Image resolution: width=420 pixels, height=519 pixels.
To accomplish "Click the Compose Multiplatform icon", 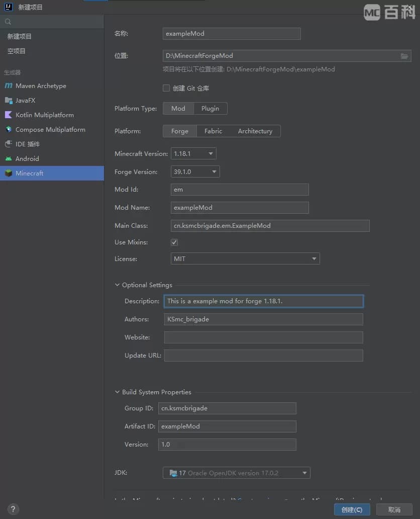I will pyautogui.click(x=9, y=129).
